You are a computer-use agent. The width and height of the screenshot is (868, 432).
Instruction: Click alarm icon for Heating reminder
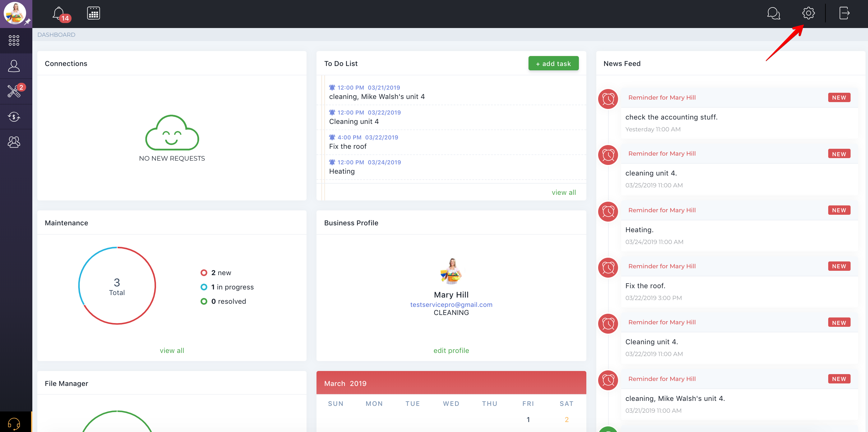608,211
